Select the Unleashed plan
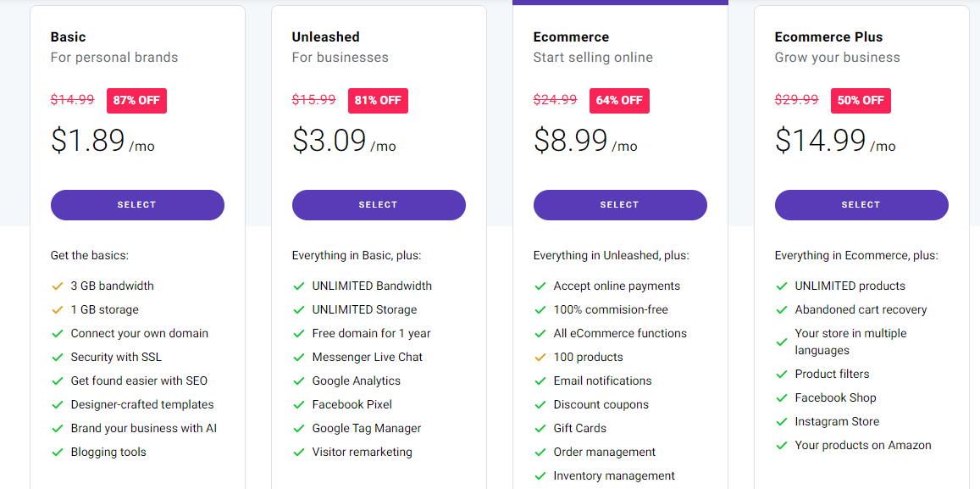The image size is (980, 489). tap(379, 205)
